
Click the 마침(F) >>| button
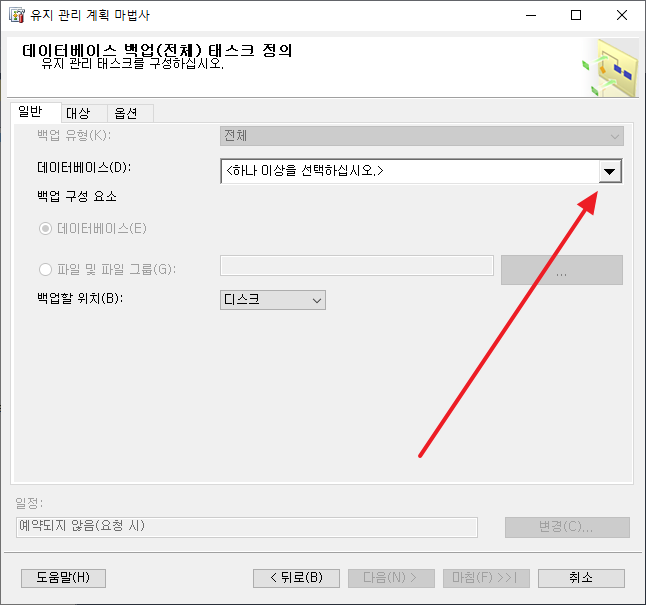pyautogui.click(x=487, y=578)
